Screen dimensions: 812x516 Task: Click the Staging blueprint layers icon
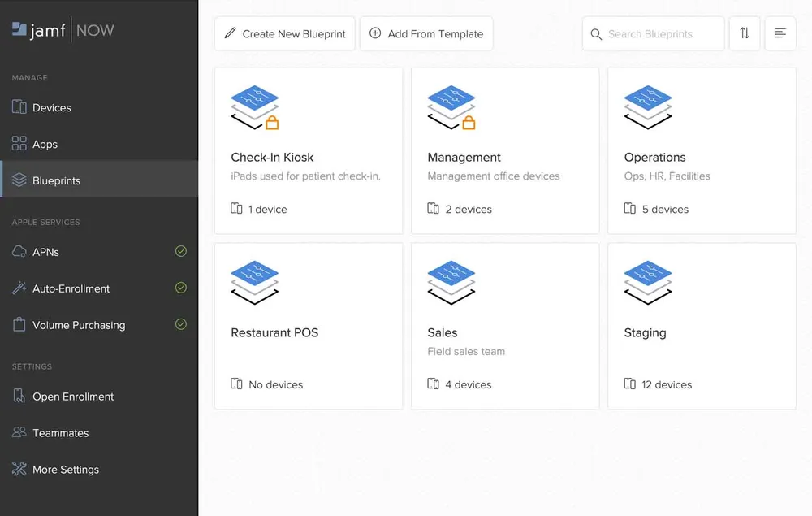click(647, 283)
